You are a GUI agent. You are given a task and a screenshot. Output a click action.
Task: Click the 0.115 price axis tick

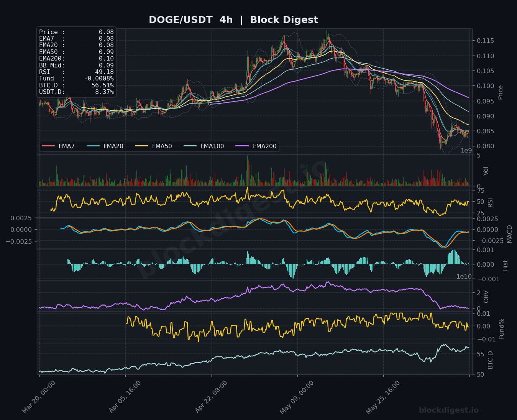pyautogui.click(x=485, y=41)
